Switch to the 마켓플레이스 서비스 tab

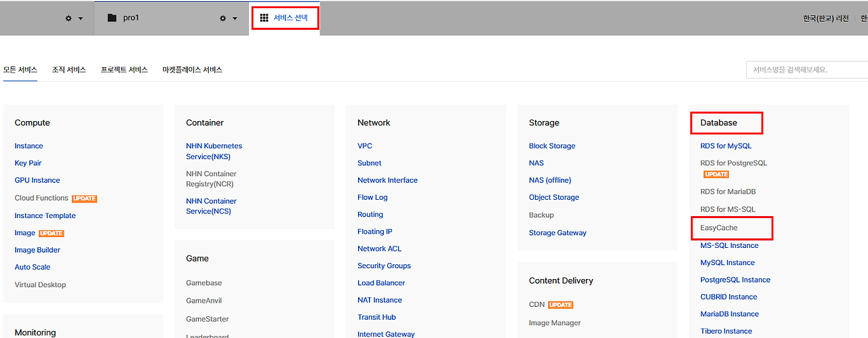193,70
